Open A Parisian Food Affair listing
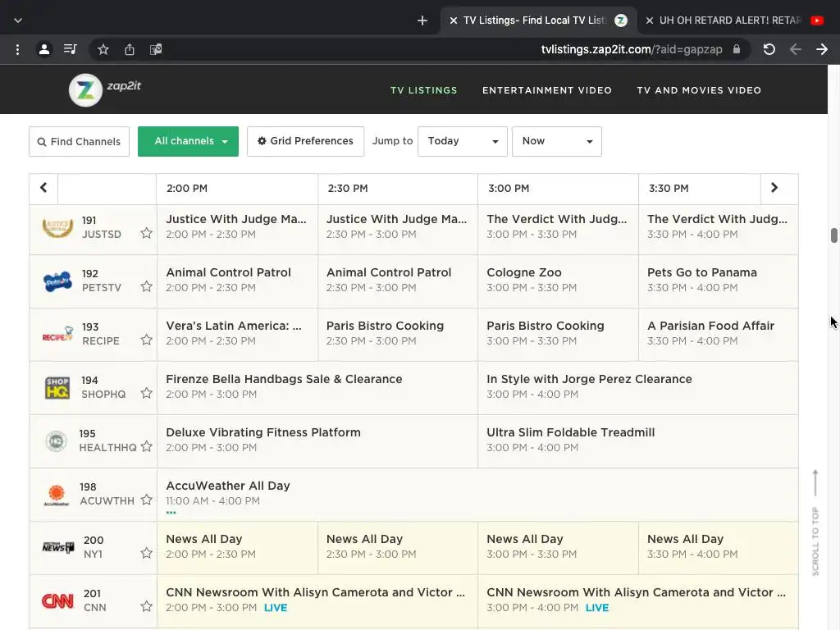Image resolution: width=840 pixels, height=630 pixels. click(x=718, y=335)
